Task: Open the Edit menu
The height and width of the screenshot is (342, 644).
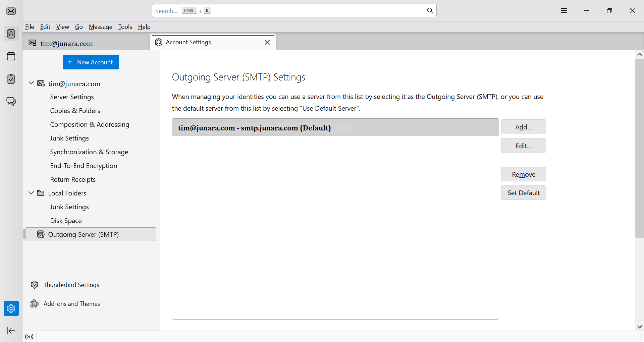Action: (45, 27)
